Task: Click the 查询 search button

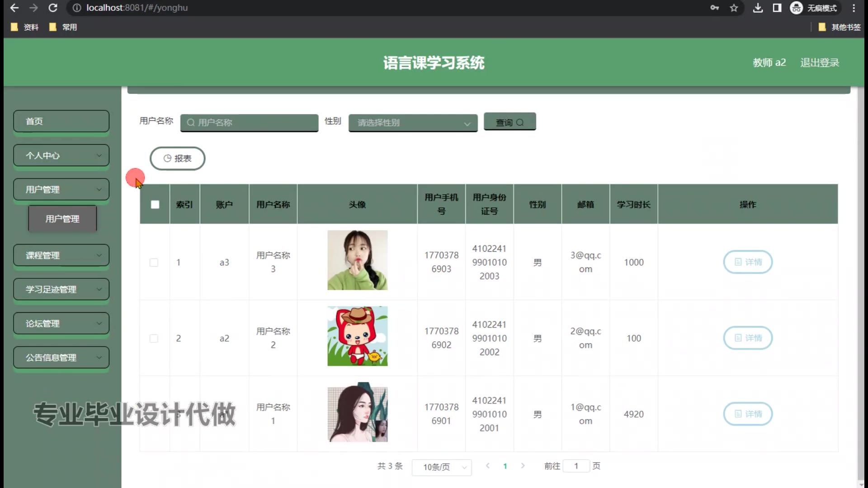Action: coord(509,122)
